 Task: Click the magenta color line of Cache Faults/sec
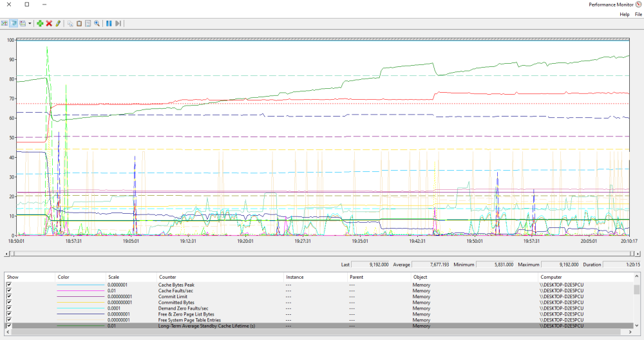pyautogui.click(x=80, y=290)
